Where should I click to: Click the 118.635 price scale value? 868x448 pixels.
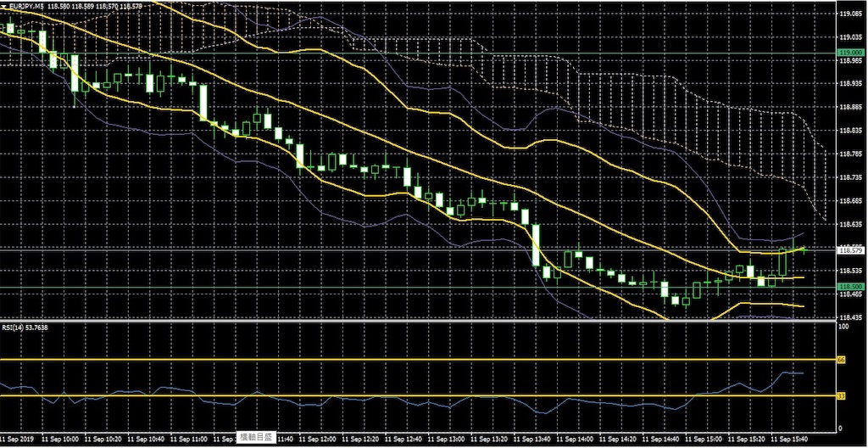851,225
